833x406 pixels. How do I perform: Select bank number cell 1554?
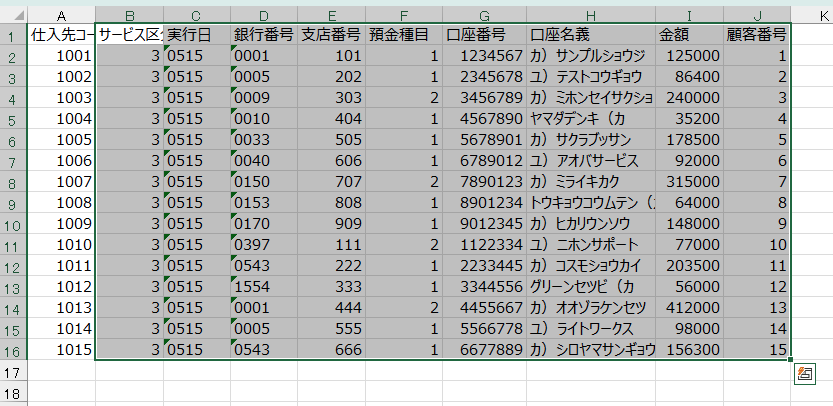point(264,287)
